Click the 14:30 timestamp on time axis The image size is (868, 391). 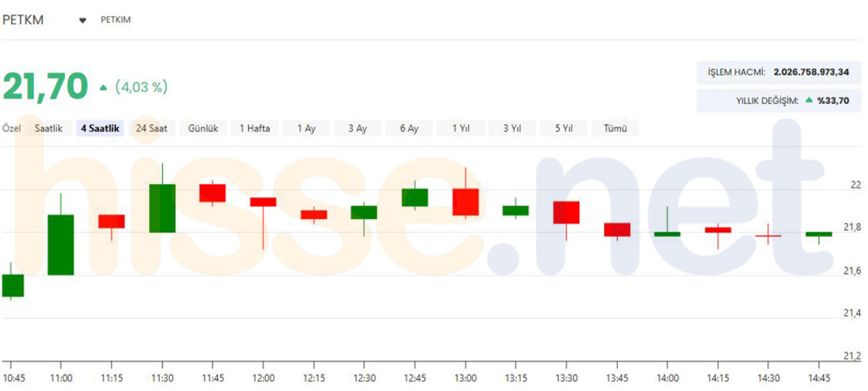coord(768,377)
